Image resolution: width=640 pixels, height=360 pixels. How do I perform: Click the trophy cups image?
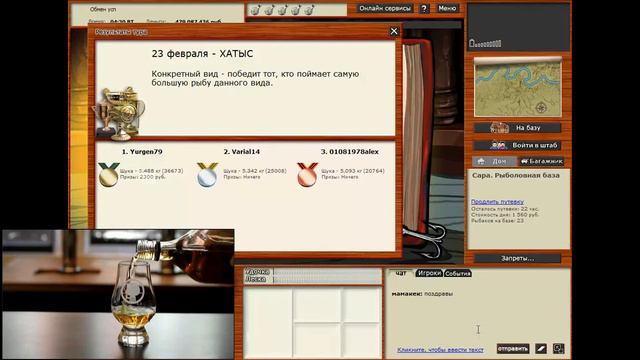[x=120, y=113]
